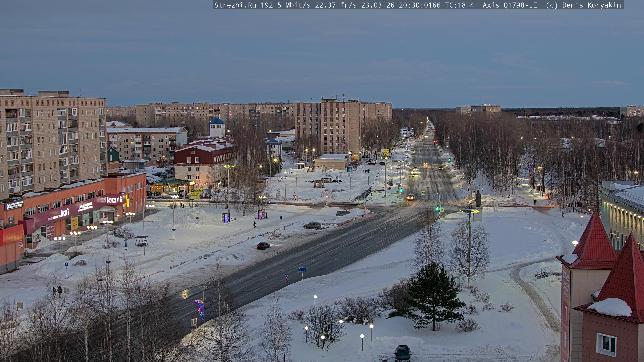The image size is (644, 362).
Task: Click the blue lane-direction road sign
Action: pyautogui.click(x=302, y=270)
